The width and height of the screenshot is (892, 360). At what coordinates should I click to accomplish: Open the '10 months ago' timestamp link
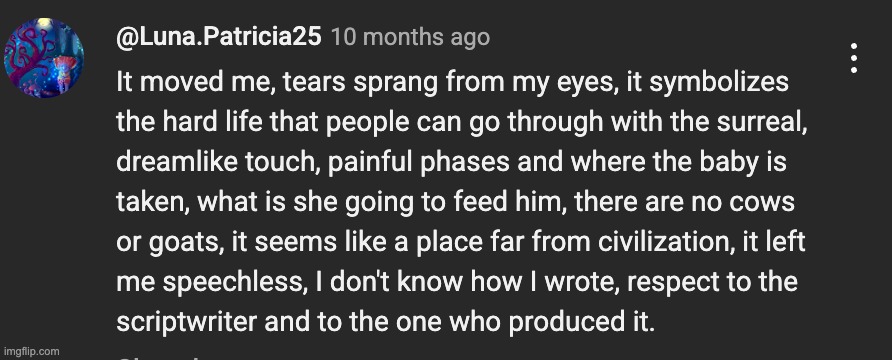point(410,38)
